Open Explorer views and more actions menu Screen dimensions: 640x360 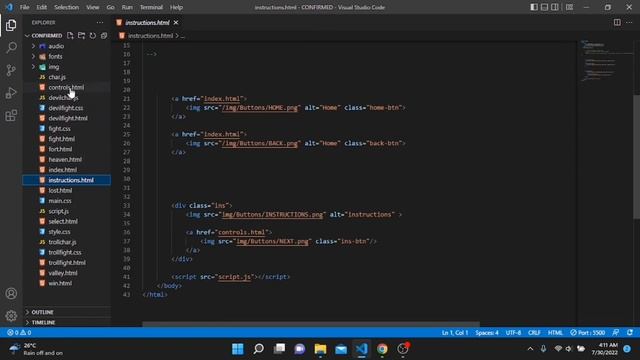(x=100, y=22)
